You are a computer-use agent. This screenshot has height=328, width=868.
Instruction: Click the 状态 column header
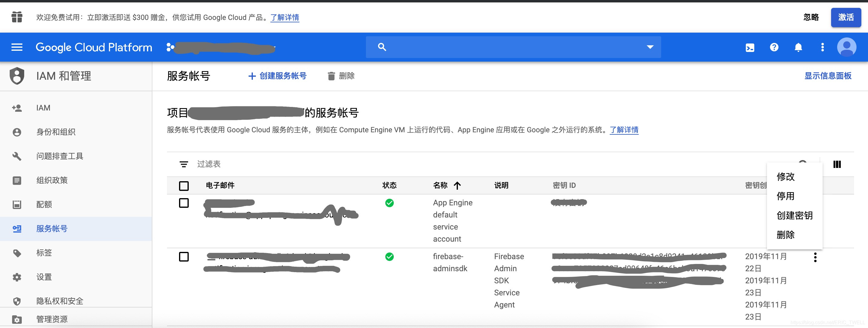pyautogui.click(x=389, y=185)
